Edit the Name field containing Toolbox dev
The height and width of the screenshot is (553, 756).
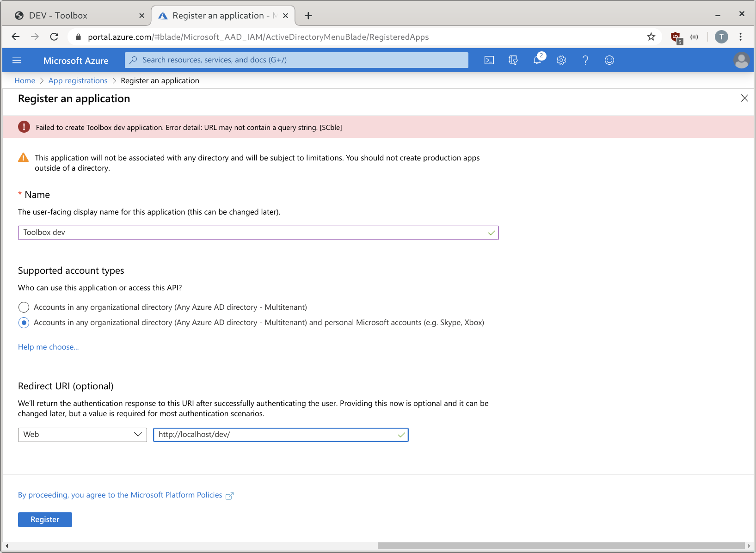pos(258,233)
